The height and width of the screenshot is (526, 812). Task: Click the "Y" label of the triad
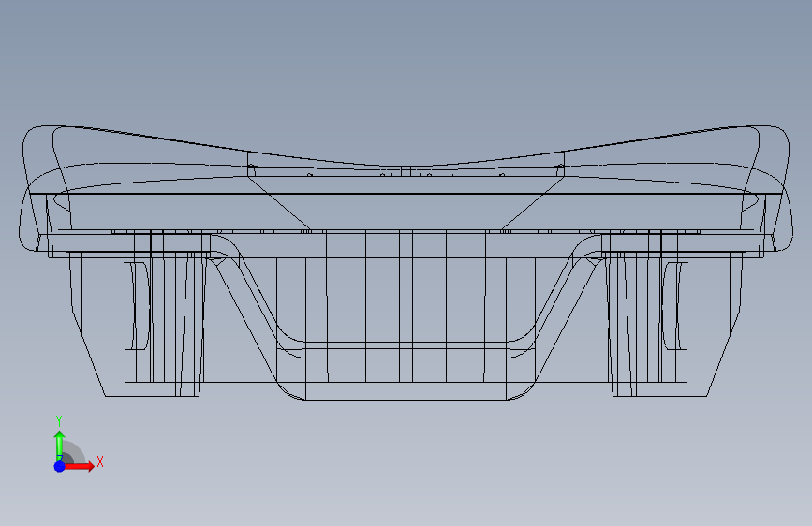[x=59, y=421]
